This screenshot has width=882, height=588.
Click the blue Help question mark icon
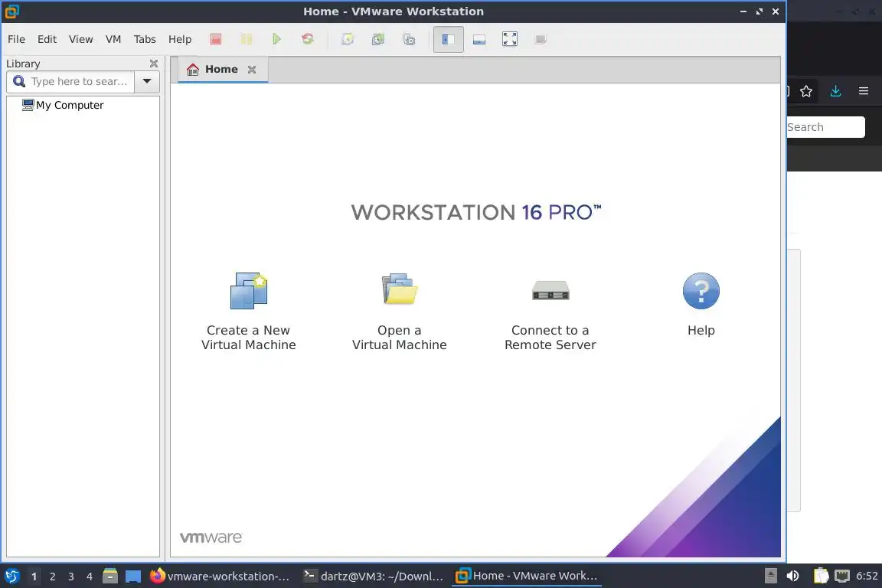tap(701, 291)
